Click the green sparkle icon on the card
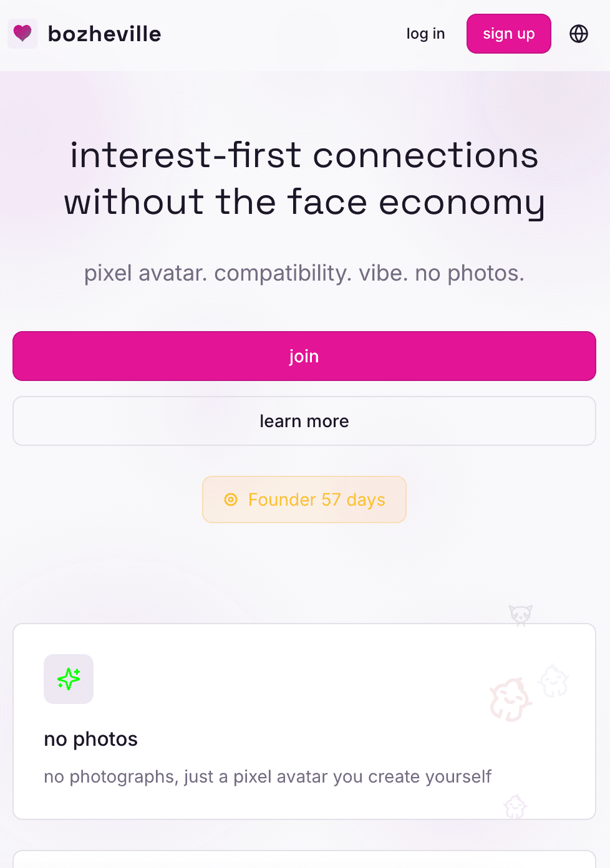The image size is (610, 868). click(x=69, y=679)
